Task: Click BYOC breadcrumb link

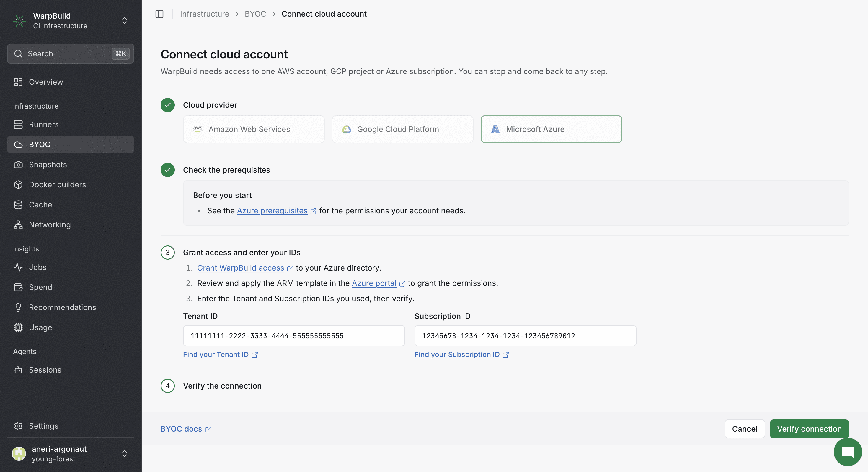Action: [255, 14]
